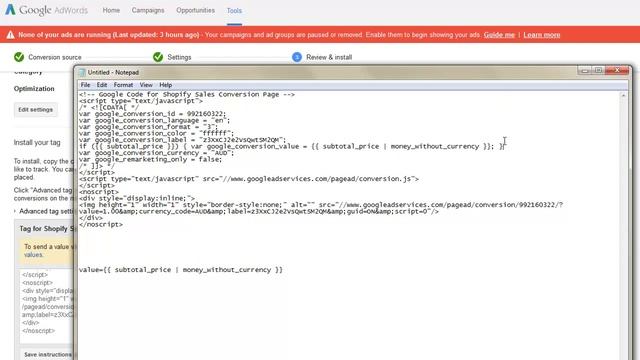Open the Notepad View menu
The image size is (640, 360).
coord(146,85)
